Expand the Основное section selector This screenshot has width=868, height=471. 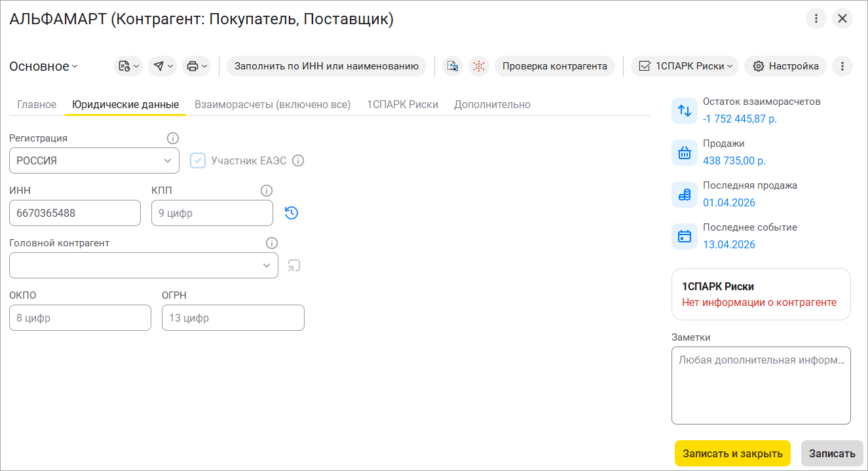coord(44,66)
